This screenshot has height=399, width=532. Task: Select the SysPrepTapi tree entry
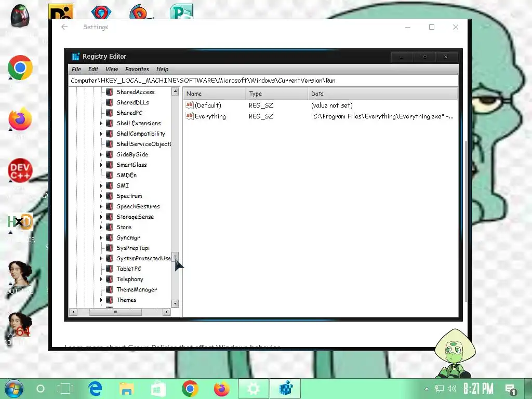tap(133, 248)
